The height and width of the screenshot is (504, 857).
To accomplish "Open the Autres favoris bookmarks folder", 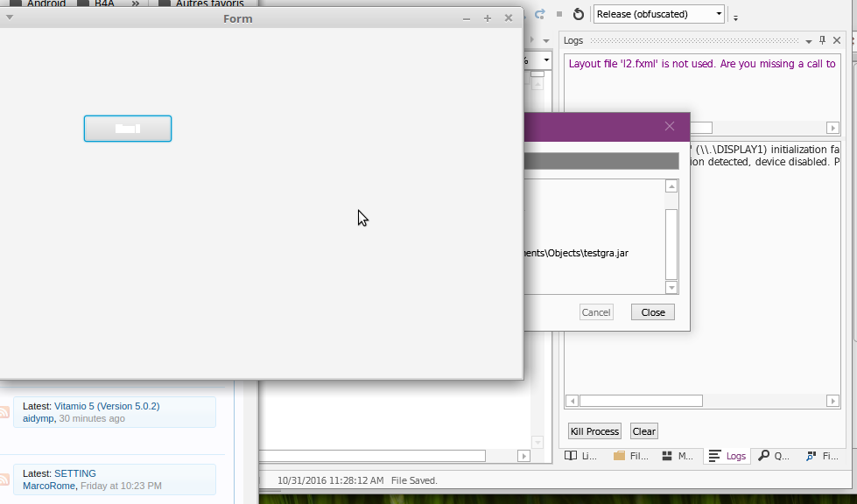I will point(201,3).
